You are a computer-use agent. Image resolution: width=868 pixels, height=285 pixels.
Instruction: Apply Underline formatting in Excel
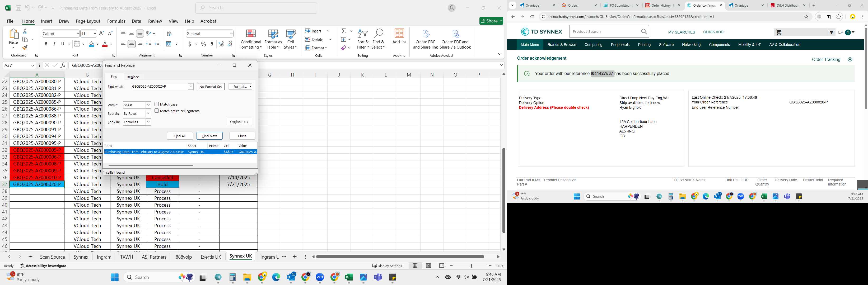tap(63, 44)
